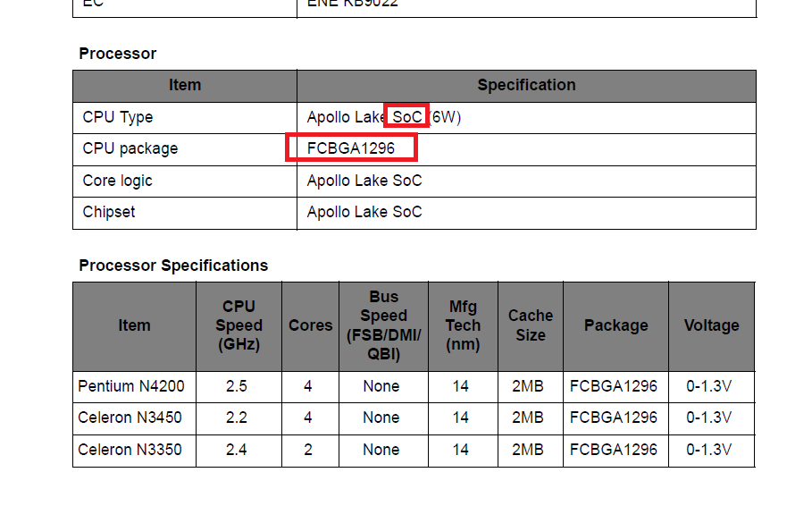
Task: Click the Chipset row label
Action: pyautogui.click(x=109, y=212)
